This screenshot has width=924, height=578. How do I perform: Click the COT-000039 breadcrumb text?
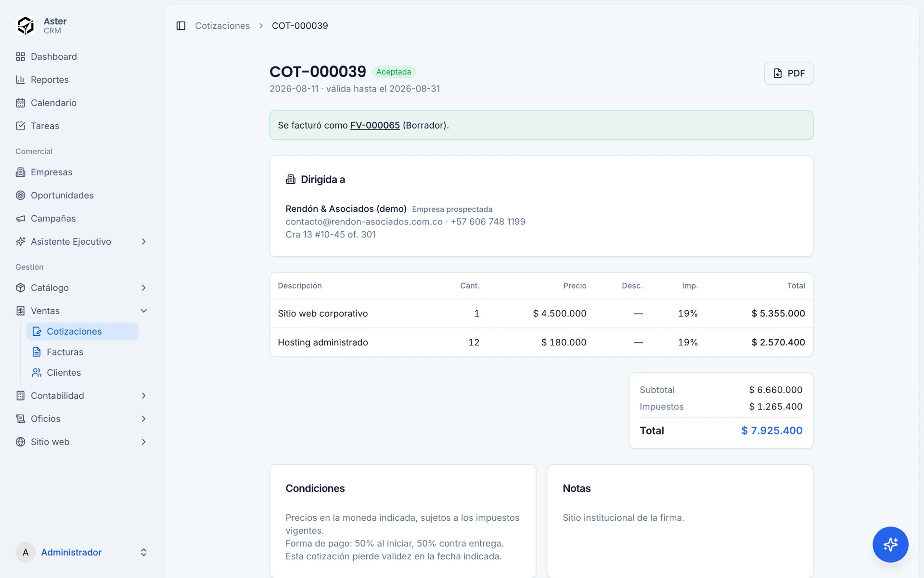tap(300, 26)
